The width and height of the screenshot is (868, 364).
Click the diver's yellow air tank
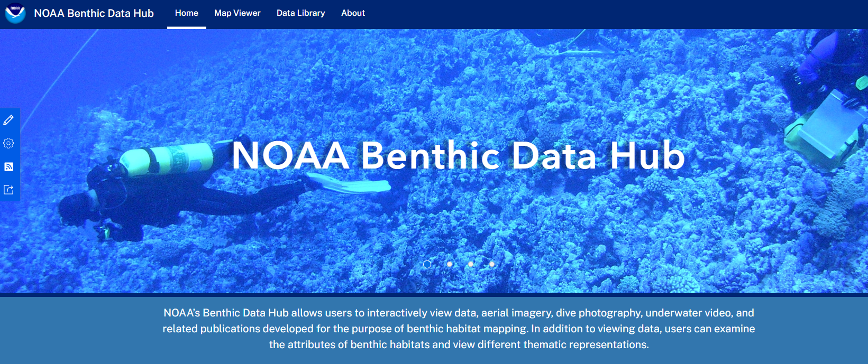pos(167,158)
